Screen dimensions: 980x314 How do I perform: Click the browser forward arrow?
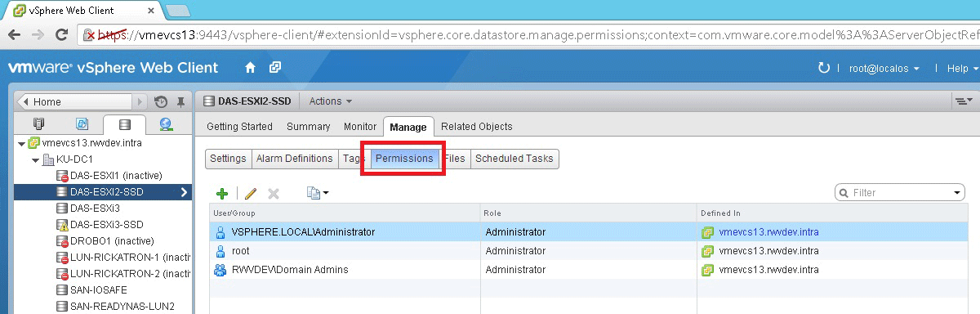(x=38, y=34)
